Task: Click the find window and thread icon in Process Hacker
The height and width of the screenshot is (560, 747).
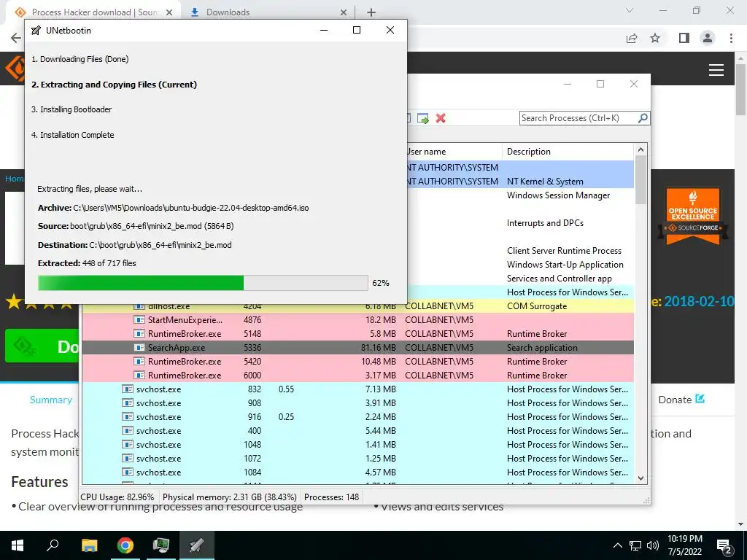Action: tap(422, 118)
